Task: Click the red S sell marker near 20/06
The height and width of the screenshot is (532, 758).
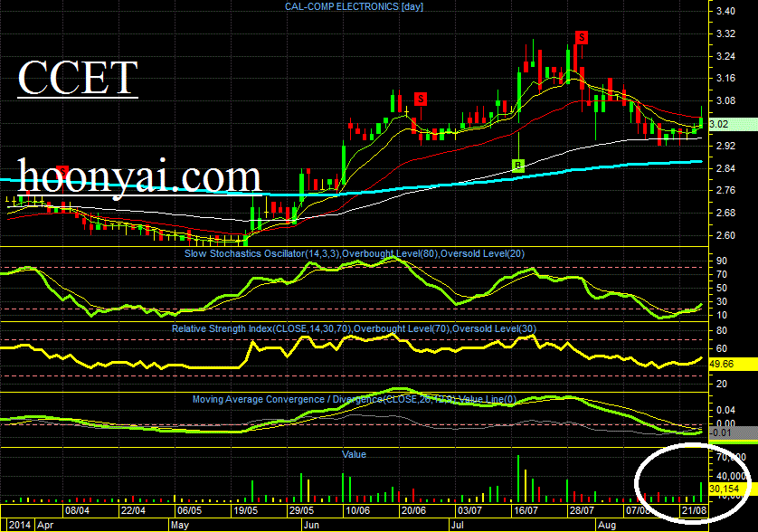Action: 421,100
